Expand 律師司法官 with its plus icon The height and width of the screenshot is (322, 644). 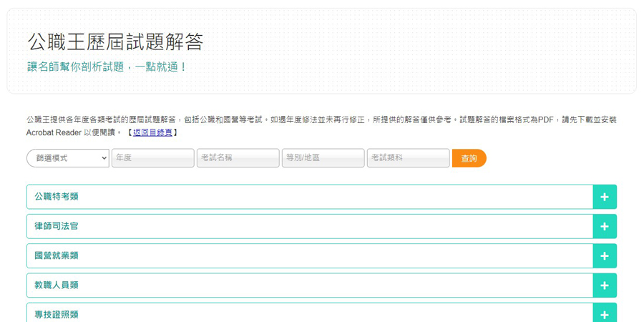(605, 226)
